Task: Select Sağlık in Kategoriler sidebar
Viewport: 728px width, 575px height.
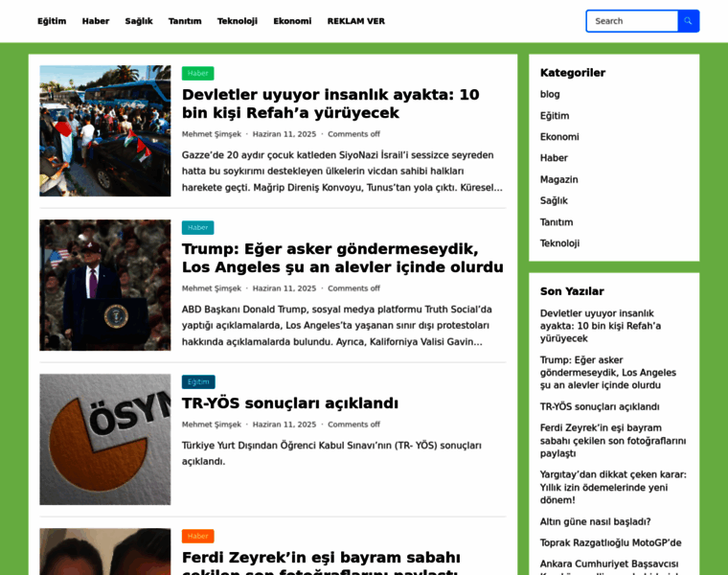Action: (x=554, y=200)
